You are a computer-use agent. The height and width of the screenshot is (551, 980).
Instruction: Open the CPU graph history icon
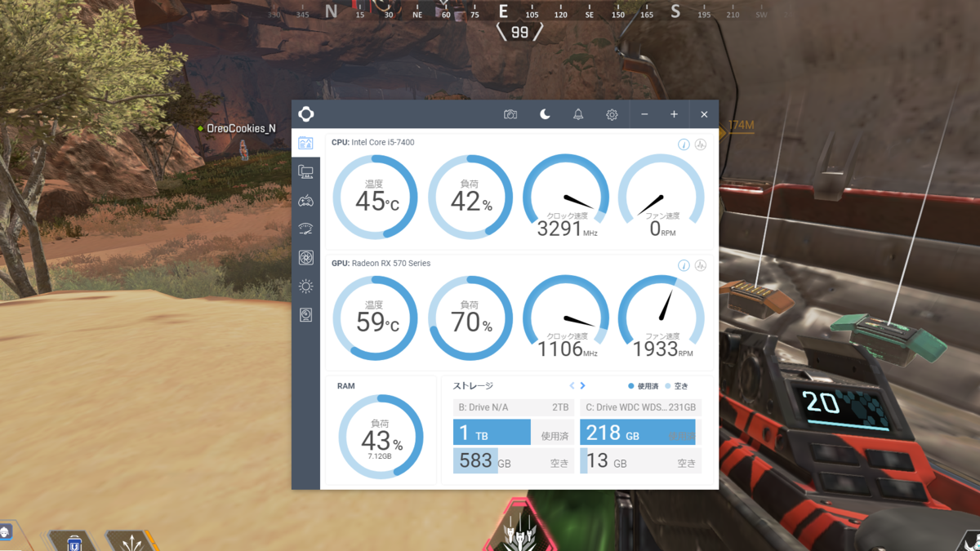(701, 144)
